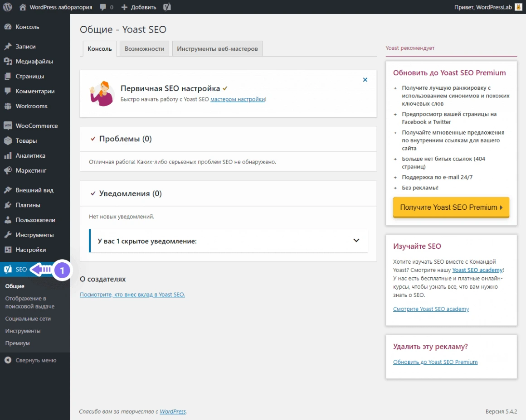This screenshot has height=420, width=526.
Task: Click the Workrooms group icon in sidebar
Action: 8,106
